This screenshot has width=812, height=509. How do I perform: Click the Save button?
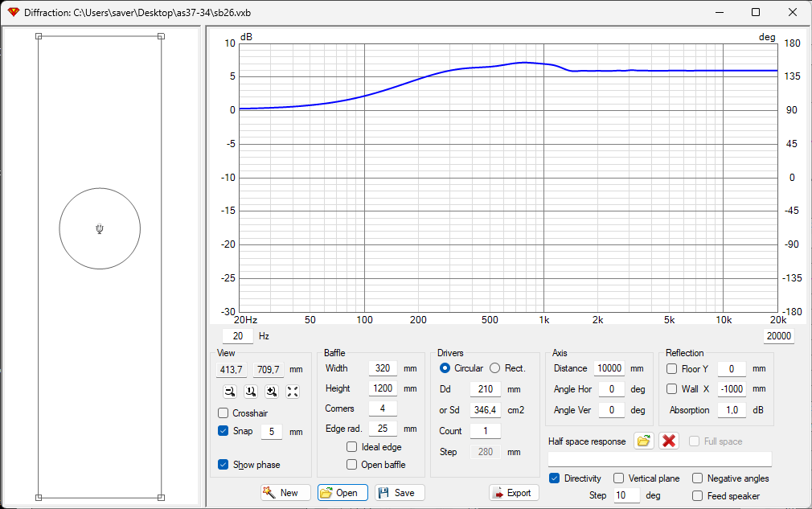400,492
